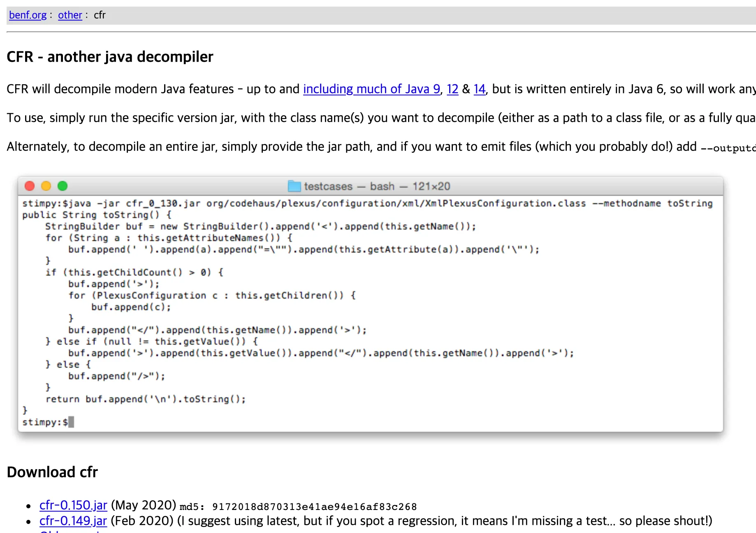Click the 'buf.append(c);' terminal line

point(131,307)
